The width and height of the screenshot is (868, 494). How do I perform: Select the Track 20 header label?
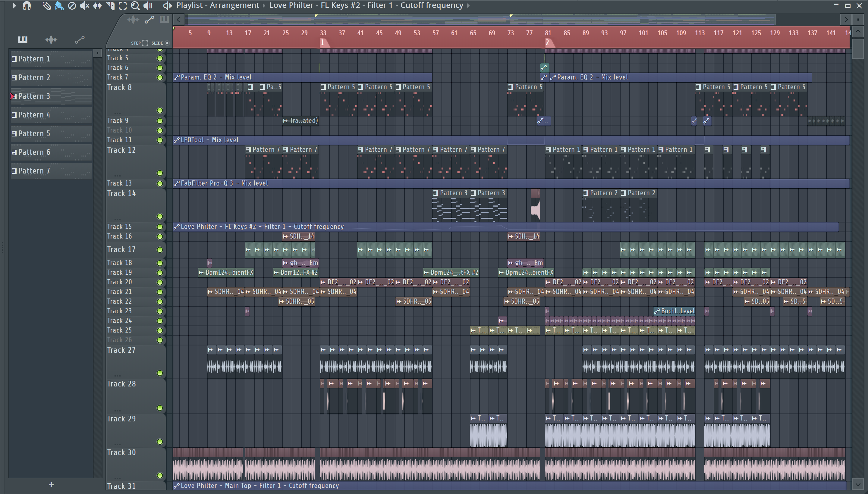[119, 282]
